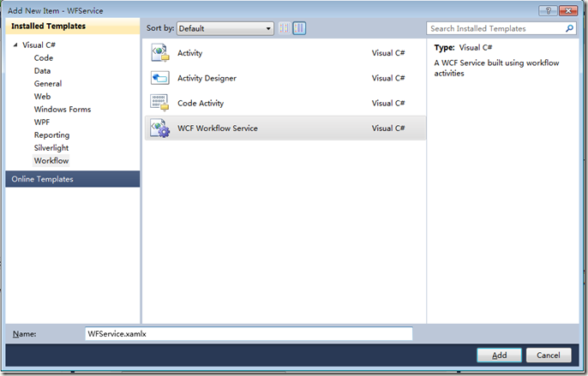
Task: Select the Activity template name
Action: point(189,53)
